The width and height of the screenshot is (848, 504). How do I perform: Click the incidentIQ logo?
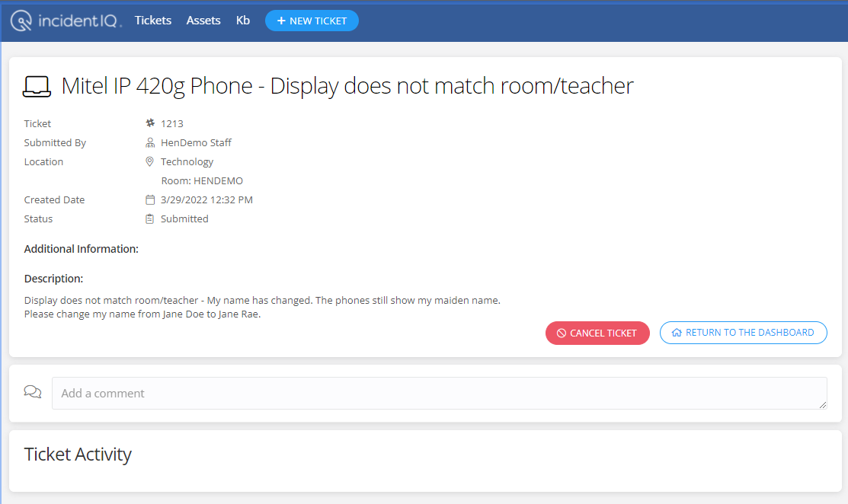point(66,21)
